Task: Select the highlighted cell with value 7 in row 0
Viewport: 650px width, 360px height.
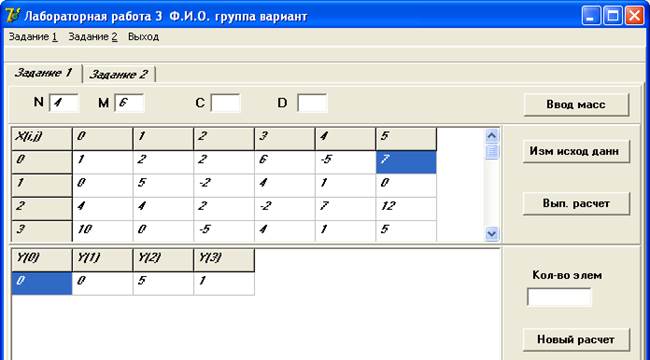Action: (x=406, y=162)
